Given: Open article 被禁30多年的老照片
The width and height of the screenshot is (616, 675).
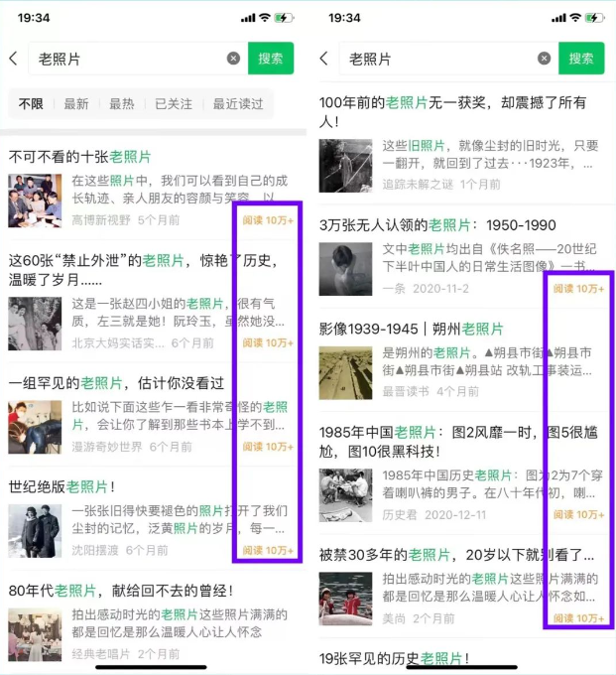Looking at the screenshot, I should (457, 555).
